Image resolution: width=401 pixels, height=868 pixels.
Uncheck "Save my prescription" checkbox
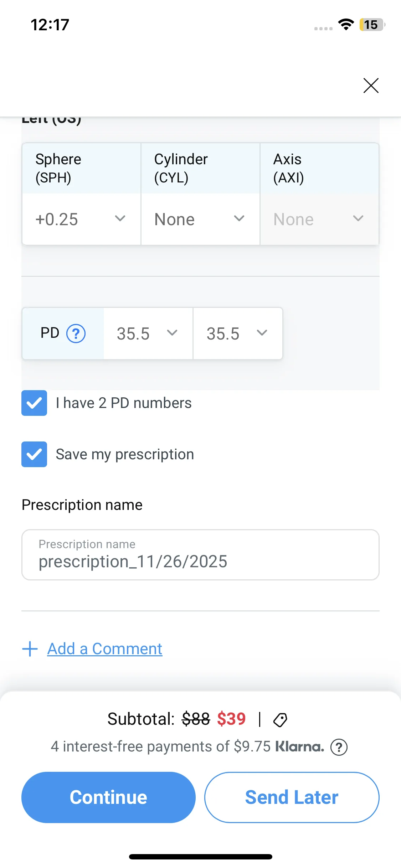pos(34,454)
